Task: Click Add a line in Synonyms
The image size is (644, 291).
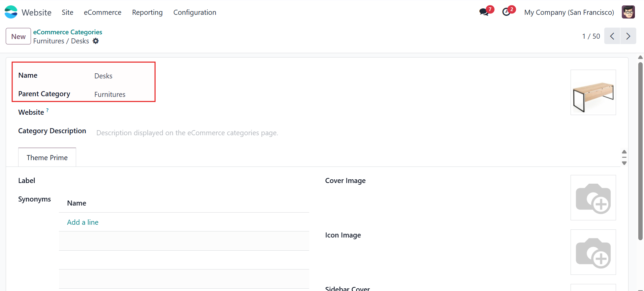Action: click(x=83, y=222)
